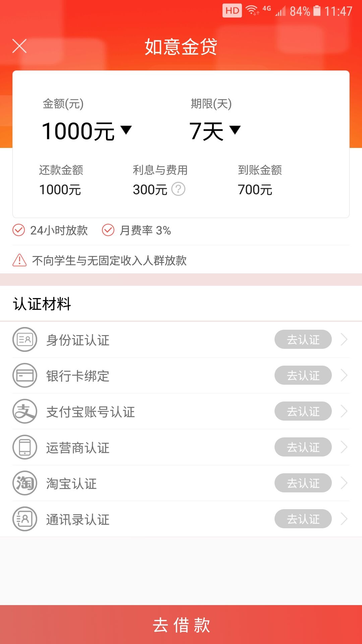Open the interest and fees help icon
Screen dimensions: 362x644
point(178,189)
